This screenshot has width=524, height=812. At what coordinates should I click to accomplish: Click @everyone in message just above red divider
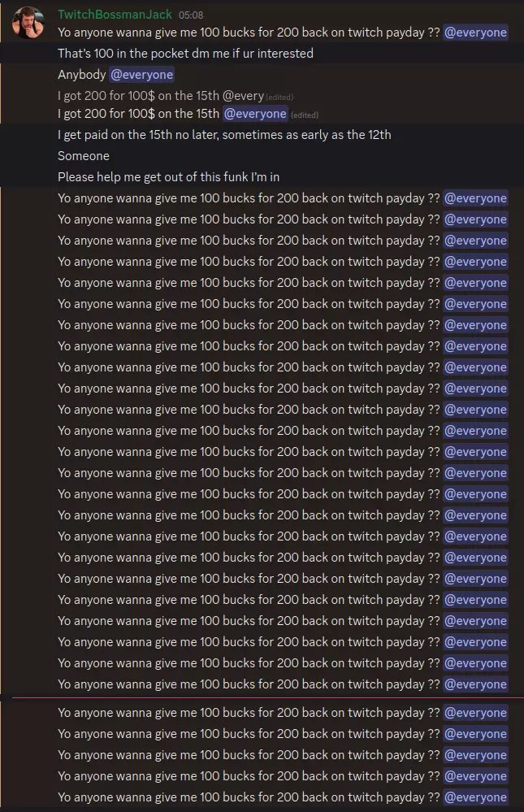click(475, 684)
